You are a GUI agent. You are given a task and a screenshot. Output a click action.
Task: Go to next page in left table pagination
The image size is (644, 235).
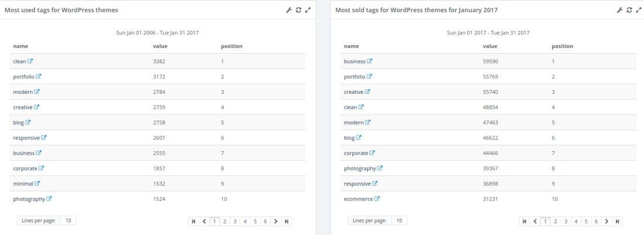(276, 222)
